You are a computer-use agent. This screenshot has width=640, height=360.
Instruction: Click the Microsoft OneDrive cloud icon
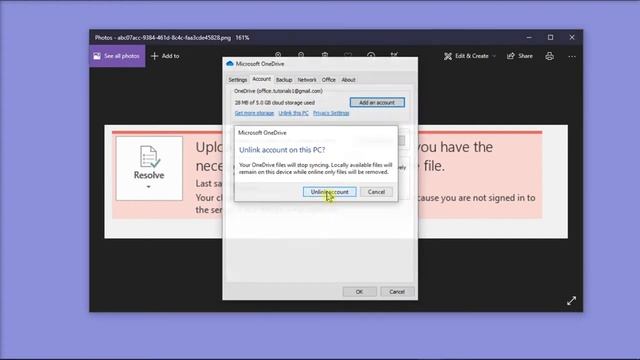[230, 64]
